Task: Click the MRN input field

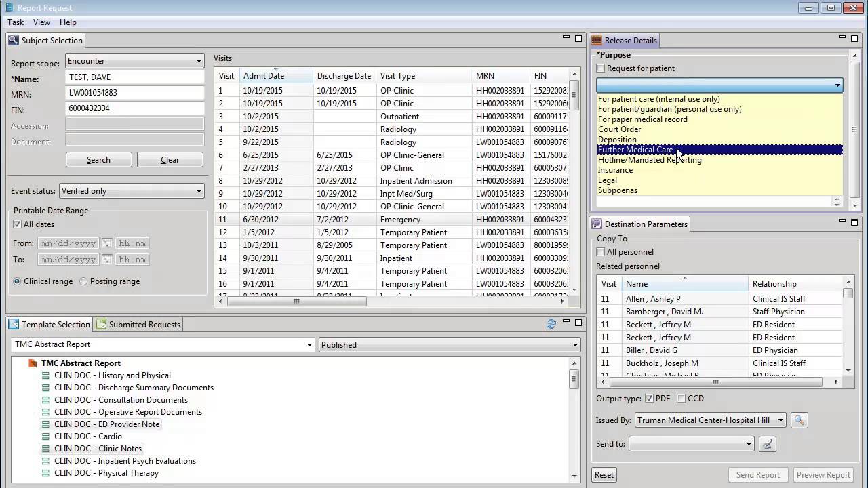Action: coord(135,93)
